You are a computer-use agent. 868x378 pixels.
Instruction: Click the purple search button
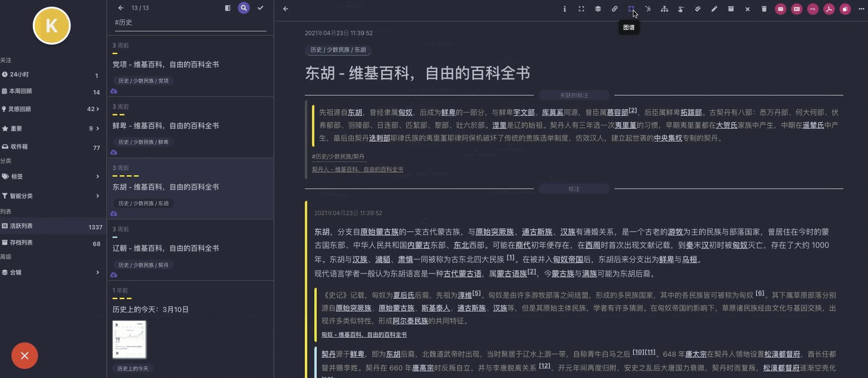(244, 8)
